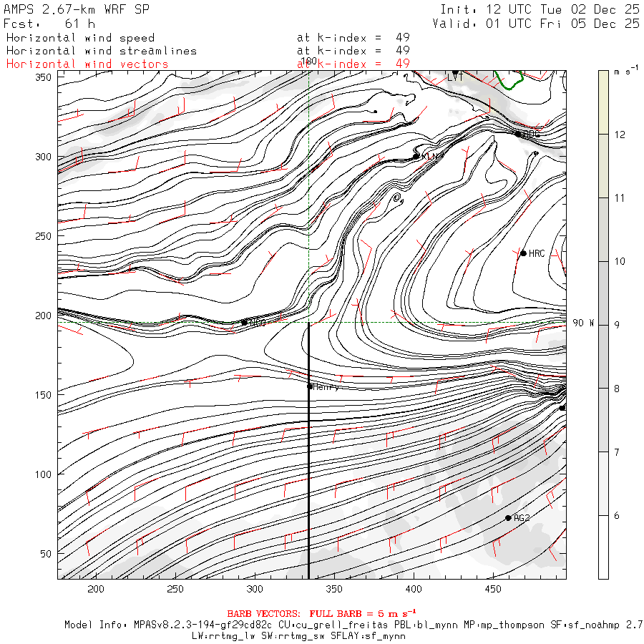
Task: Click the red 'at k-index = 49' text
Action: pyautogui.click(x=353, y=64)
